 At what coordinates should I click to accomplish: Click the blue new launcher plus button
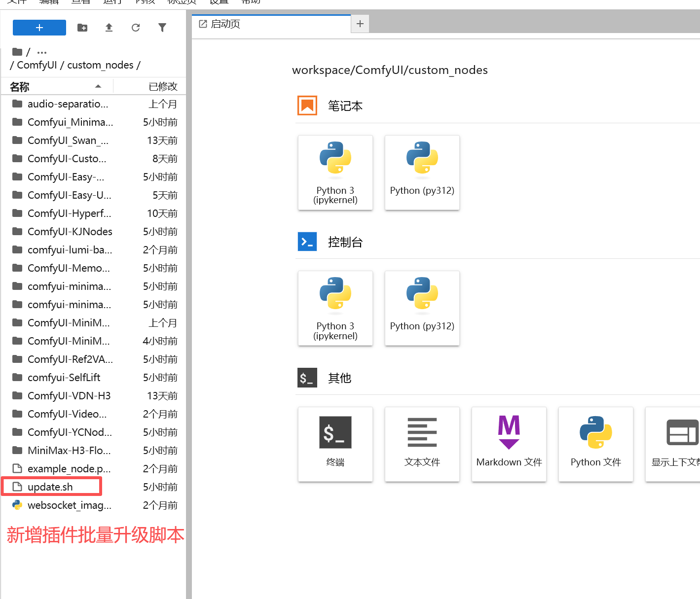(x=39, y=28)
